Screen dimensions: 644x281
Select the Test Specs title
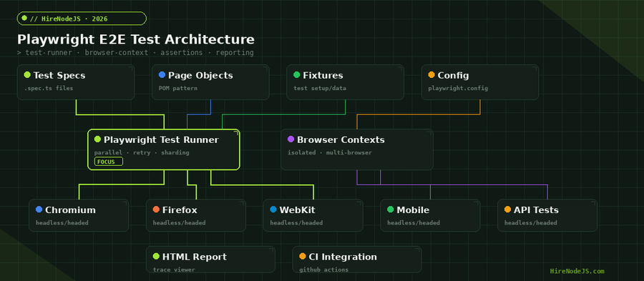pos(59,76)
